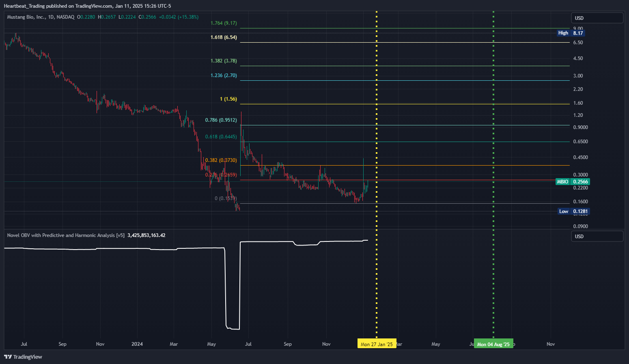Image resolution: width=629 pixels, height=364 pixels.
Task: Click Fib label 0.382 (0.3730)
Action: pyautogui.click(x=221, y=160)
